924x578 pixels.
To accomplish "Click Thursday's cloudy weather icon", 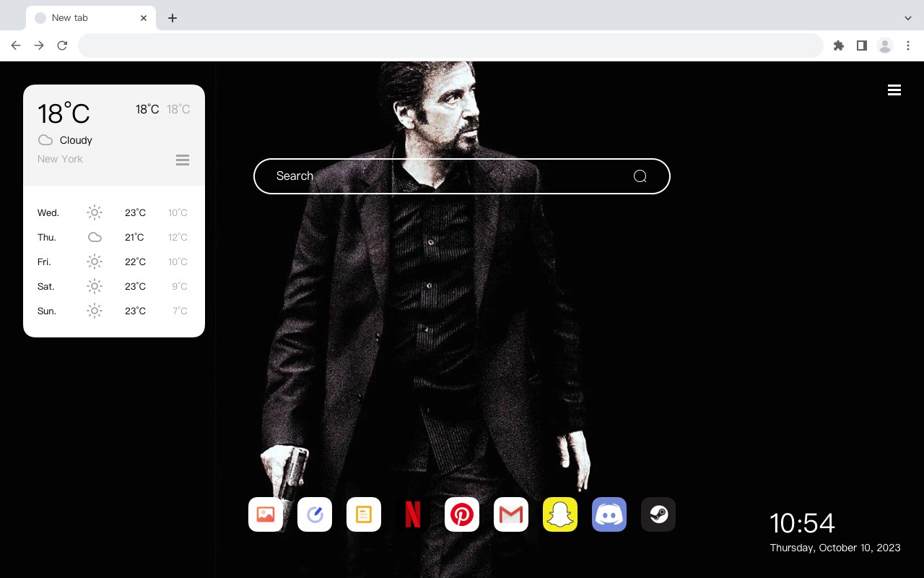I will (x=95, y=237).
